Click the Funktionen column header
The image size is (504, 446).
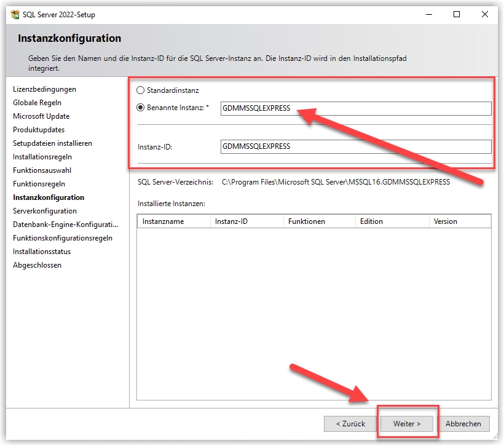(320, 221)
